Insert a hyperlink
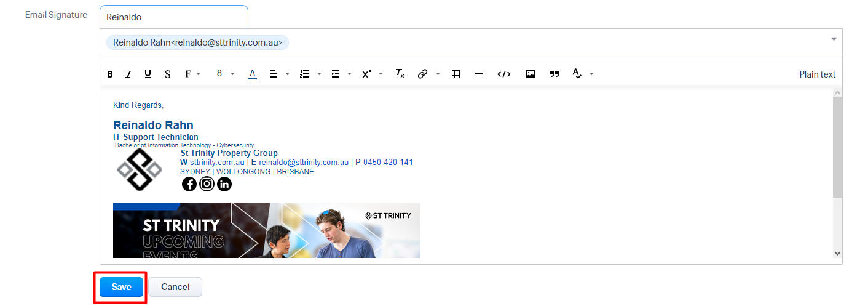Screen dimensions: 868x306 coord(422,74)
